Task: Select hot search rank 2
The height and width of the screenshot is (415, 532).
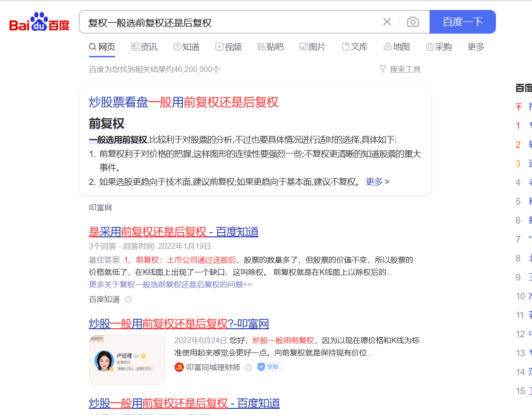Action: coord(518,145)
